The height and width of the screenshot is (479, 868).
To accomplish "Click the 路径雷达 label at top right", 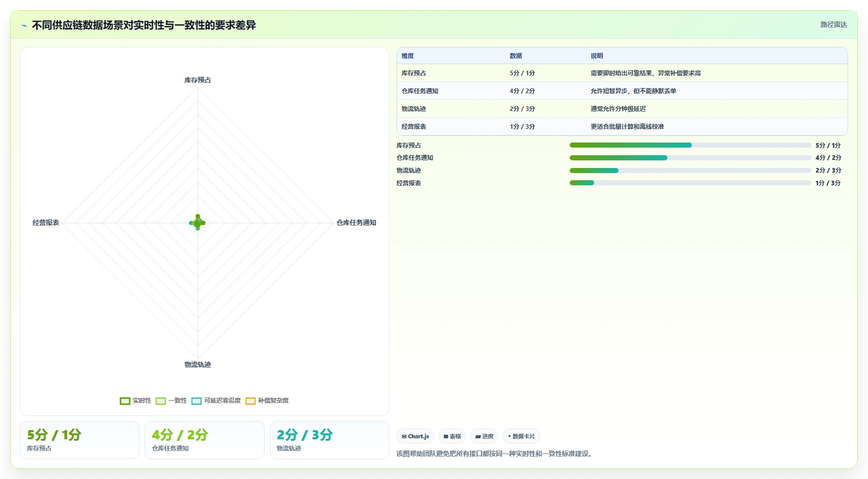I will (833, 24).
